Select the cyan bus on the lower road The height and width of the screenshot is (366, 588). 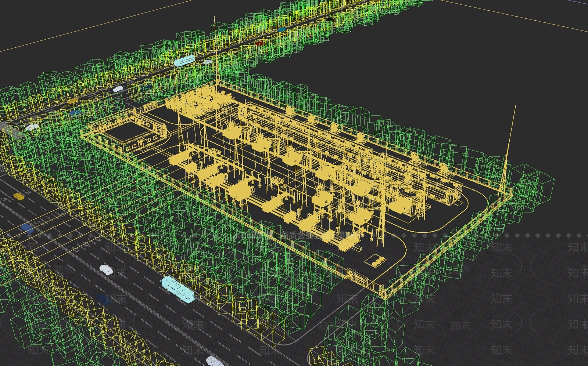(178, 289)
